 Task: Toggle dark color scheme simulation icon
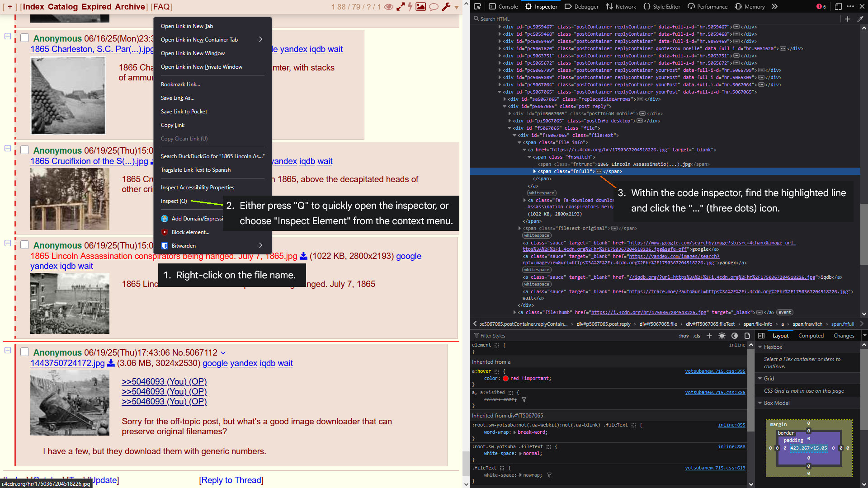(x=735, y=336)
